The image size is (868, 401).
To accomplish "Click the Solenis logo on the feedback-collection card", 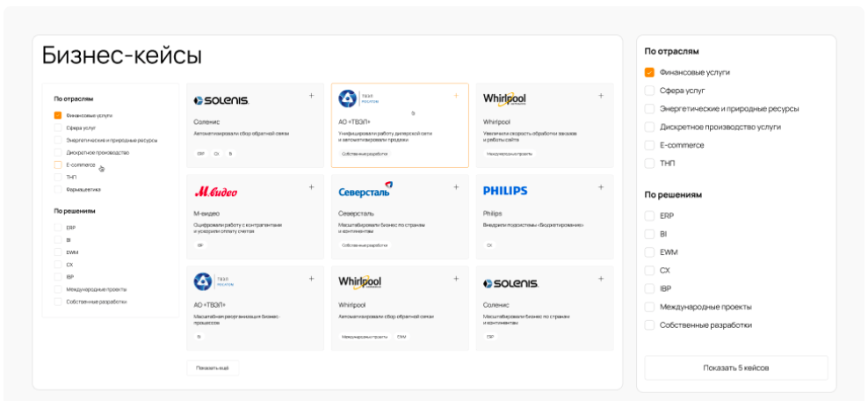I will (x=221, y=100).
